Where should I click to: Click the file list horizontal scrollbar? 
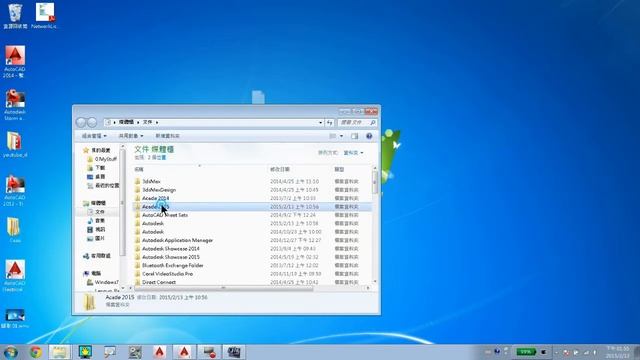[223, 288]
